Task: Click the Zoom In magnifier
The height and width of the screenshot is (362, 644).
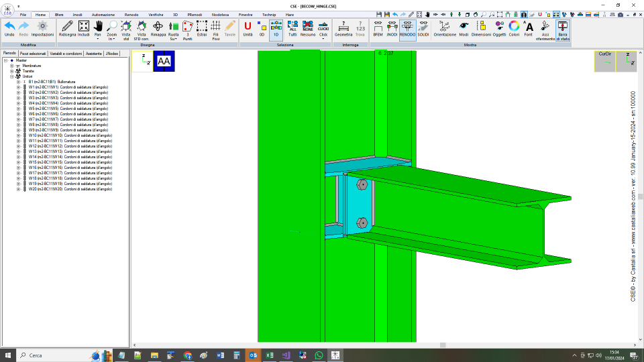Action: tap(112, 29)
